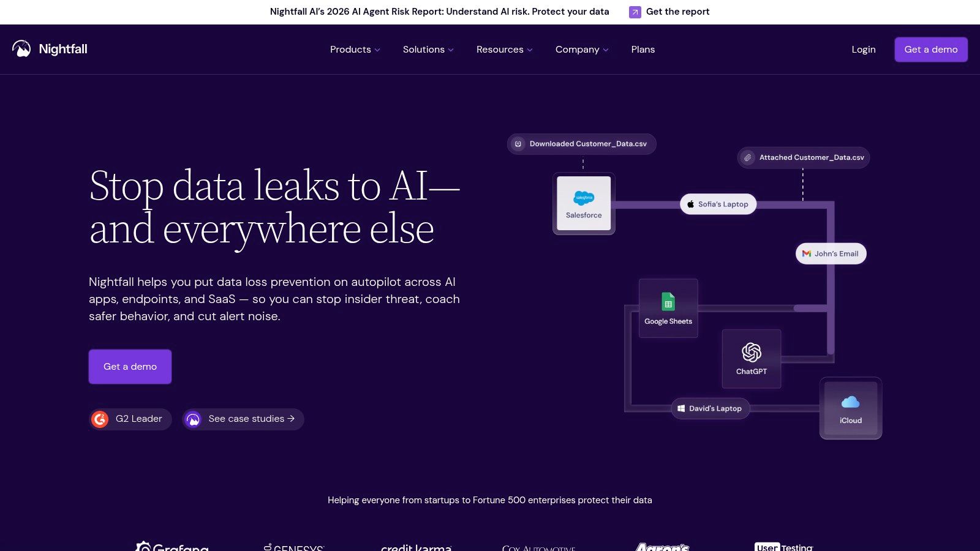Expand the Company dropdown menu
Viewport: 980px width, 551px height.
click(x=582, y=50)
